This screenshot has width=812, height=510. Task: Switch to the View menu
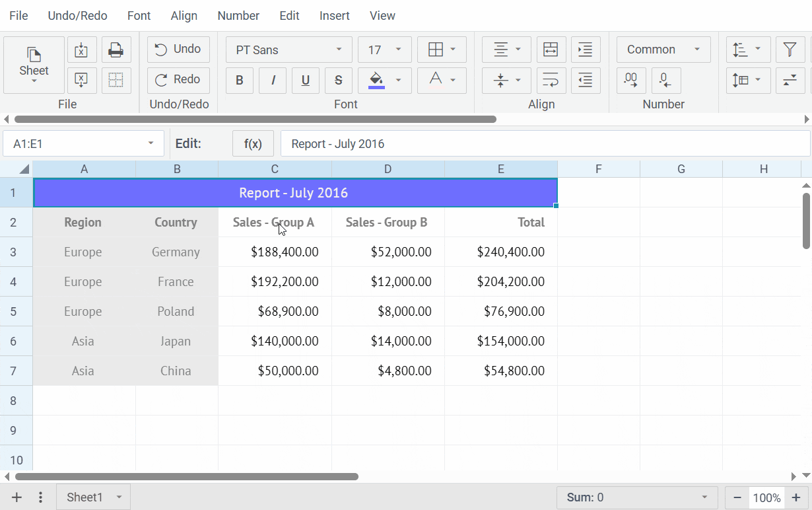click(382, 15)
